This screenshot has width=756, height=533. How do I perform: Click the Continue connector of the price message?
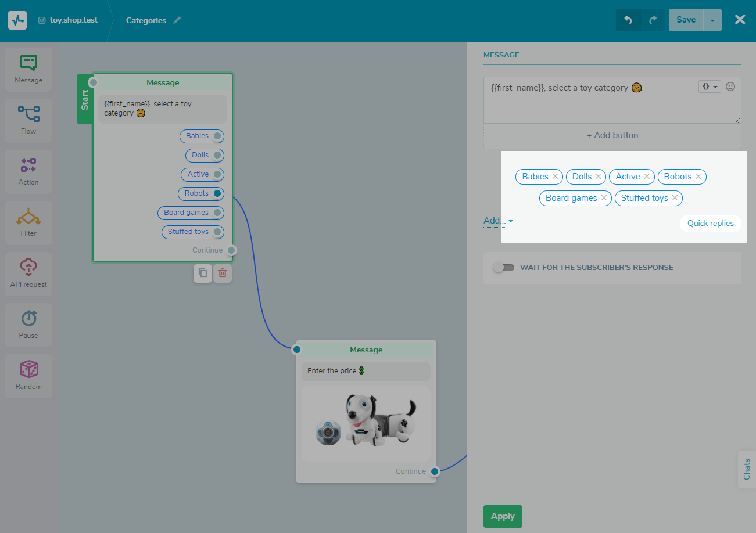tap(434, 471)
